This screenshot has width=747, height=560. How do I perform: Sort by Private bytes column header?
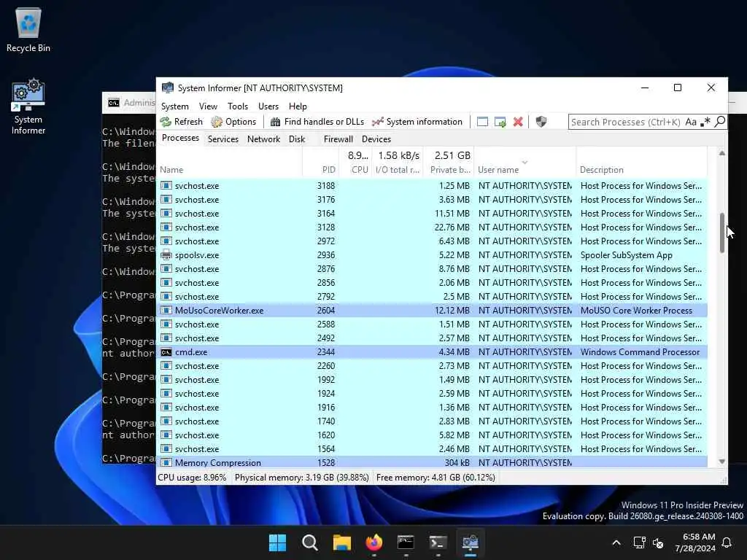coord(449,163)
